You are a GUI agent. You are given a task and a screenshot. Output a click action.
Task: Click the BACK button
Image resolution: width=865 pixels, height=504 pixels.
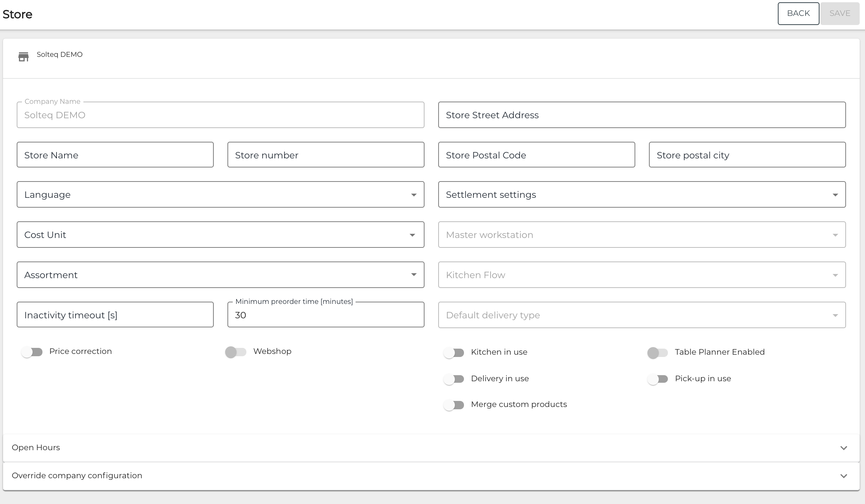pyautogui.click(x=798, y=14)
